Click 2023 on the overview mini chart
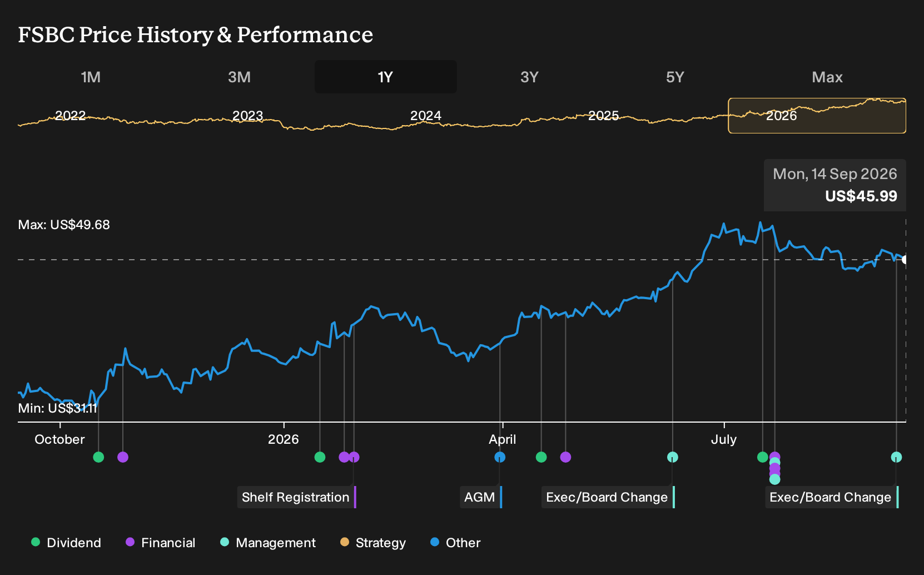Viewport: 924px width, 575px height. pos(247,116)
